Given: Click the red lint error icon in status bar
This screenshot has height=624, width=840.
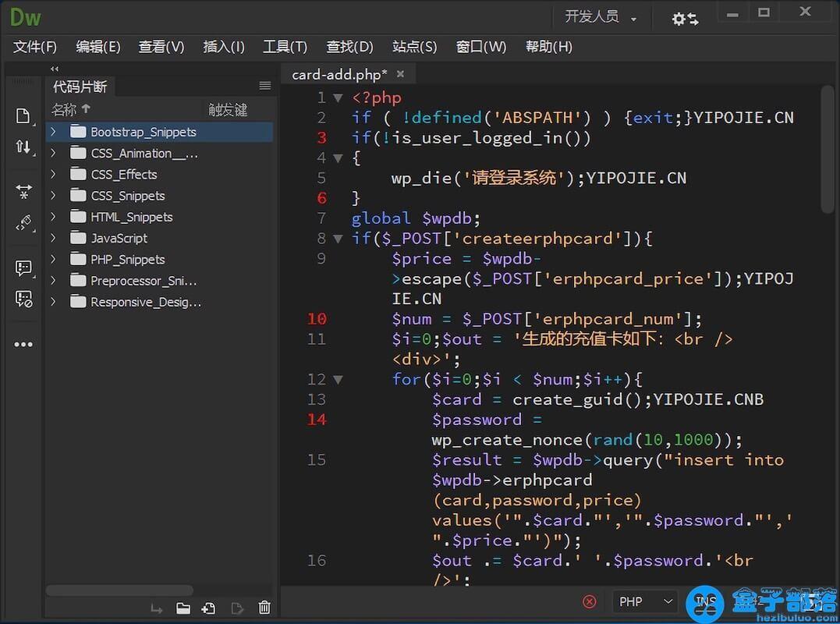Looking at the screenshot, I should coord(590,601).
